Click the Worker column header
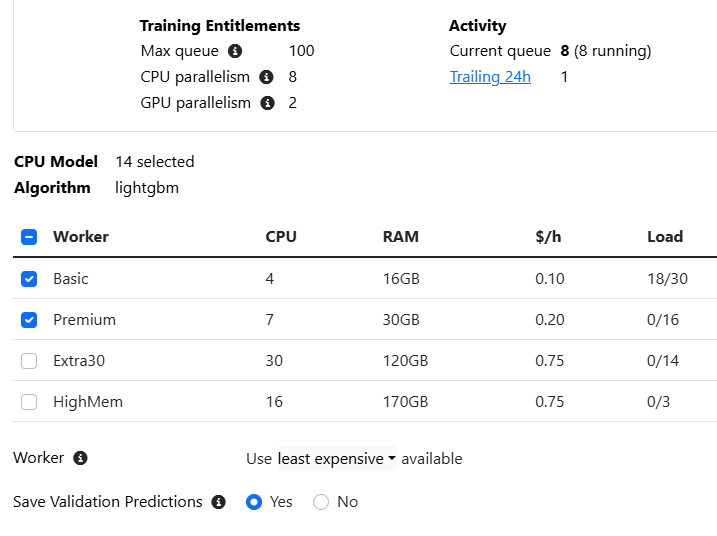The height and width of the screenshot is (536, 717). [81, 237]
